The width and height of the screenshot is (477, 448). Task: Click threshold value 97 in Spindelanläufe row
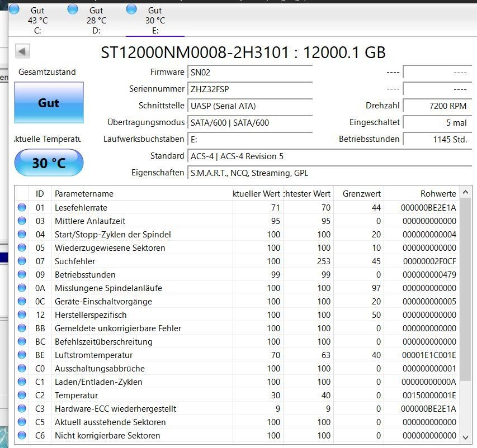pyautogui.click(x=376, y=288)
